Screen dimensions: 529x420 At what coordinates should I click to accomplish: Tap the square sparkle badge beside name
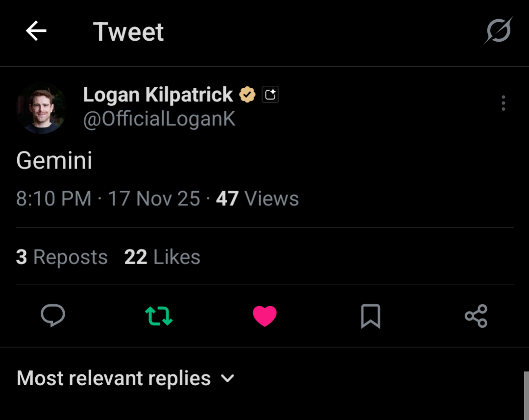[270, 95]
